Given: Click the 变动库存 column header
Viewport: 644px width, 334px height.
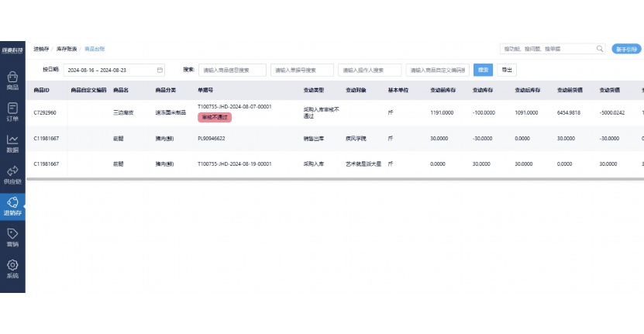Looking at the screenshot, I should tap(483, 90).
